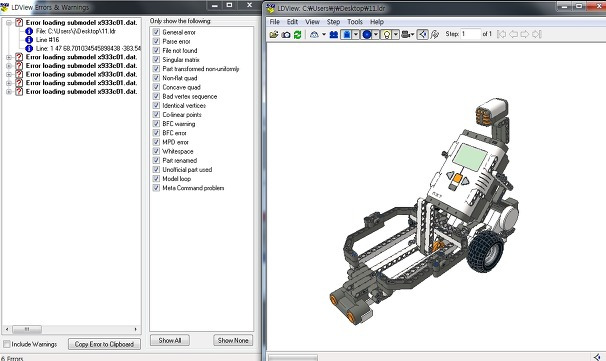Click info icon beside 'Line: 1 47 68.70'
The width and height of the screenshot is (606, 361).
click(x=29, y=48)
